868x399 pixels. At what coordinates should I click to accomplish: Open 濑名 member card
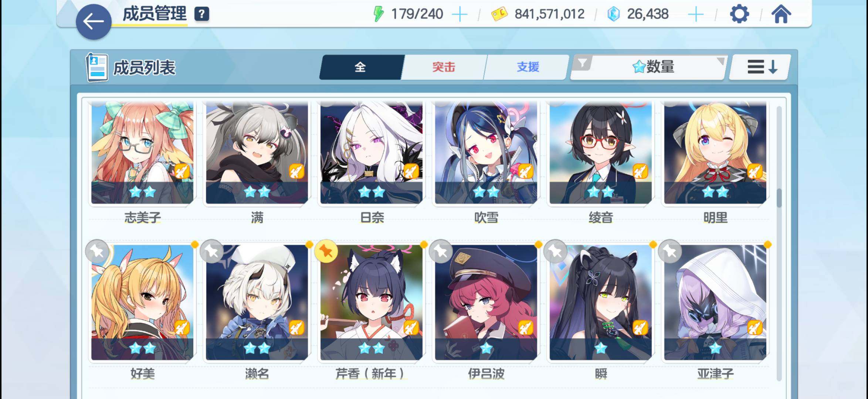coord(257,302)
